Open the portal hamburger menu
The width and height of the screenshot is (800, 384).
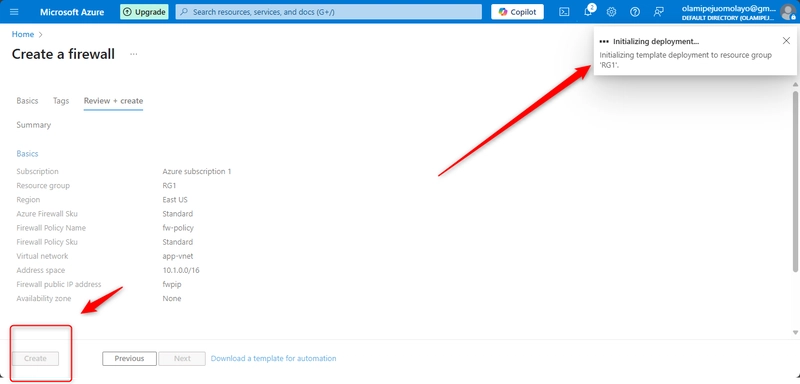(14, 12)
